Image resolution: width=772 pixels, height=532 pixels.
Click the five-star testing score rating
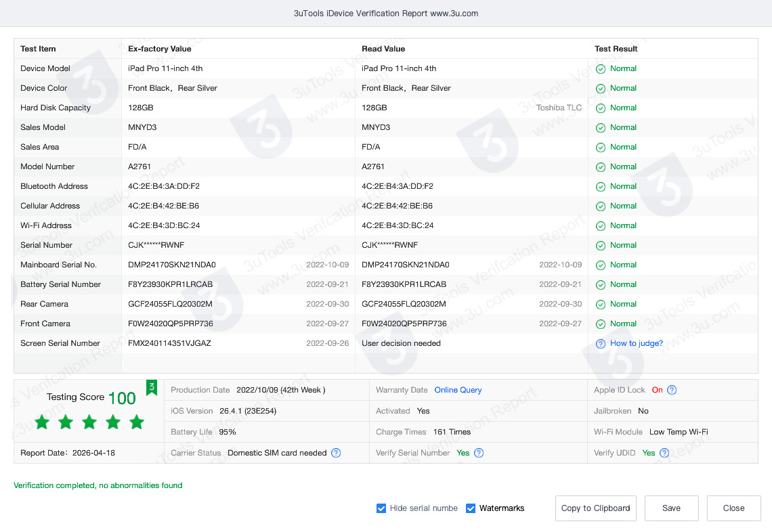(x=89, y=422)
